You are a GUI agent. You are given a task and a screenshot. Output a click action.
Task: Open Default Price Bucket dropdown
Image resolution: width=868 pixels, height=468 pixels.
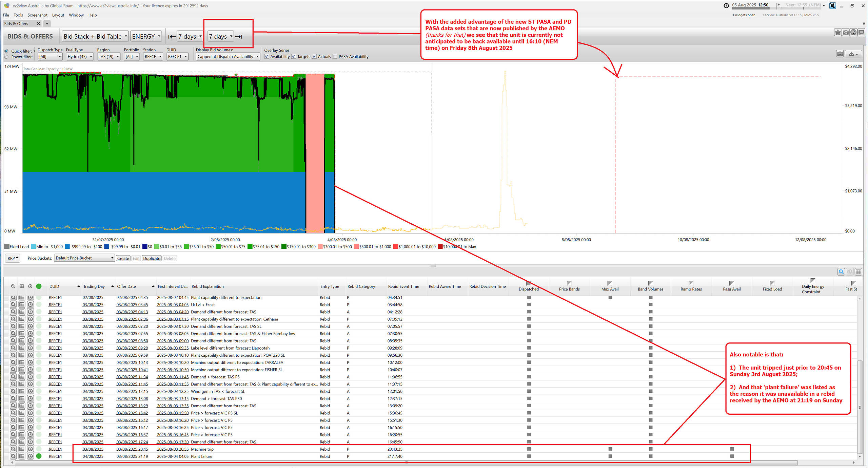[84, 258]
